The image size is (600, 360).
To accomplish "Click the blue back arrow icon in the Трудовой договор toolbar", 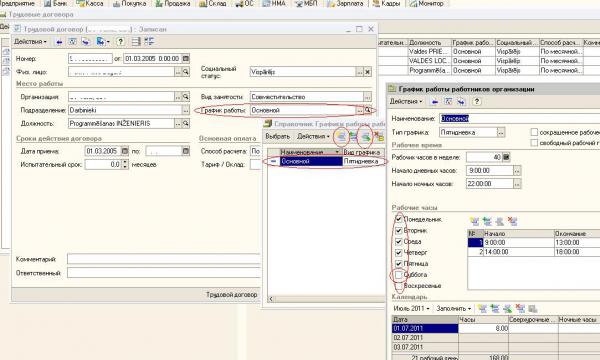I will [x=59, y=42].
